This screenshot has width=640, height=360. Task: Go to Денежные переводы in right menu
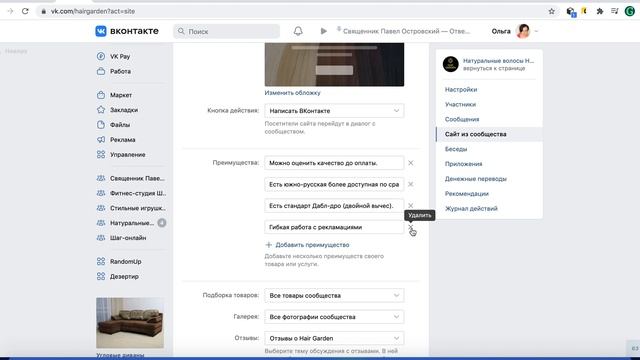(476, 179)
